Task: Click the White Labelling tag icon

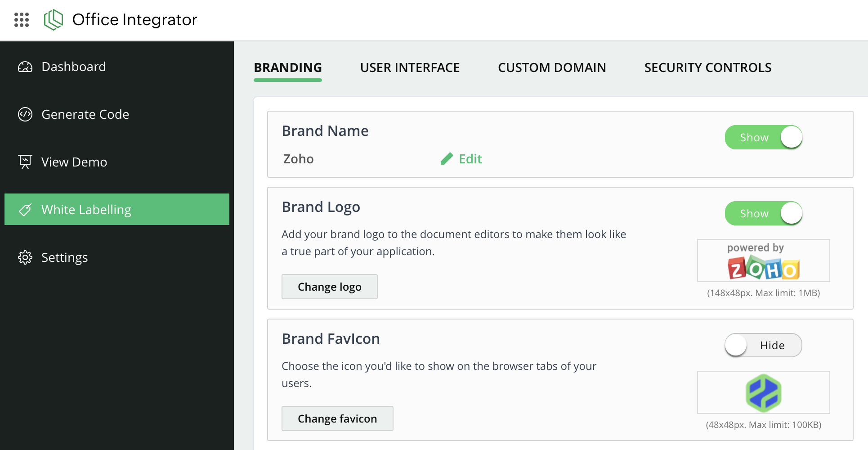Action: pyautogui.click(x=25, y=210)
